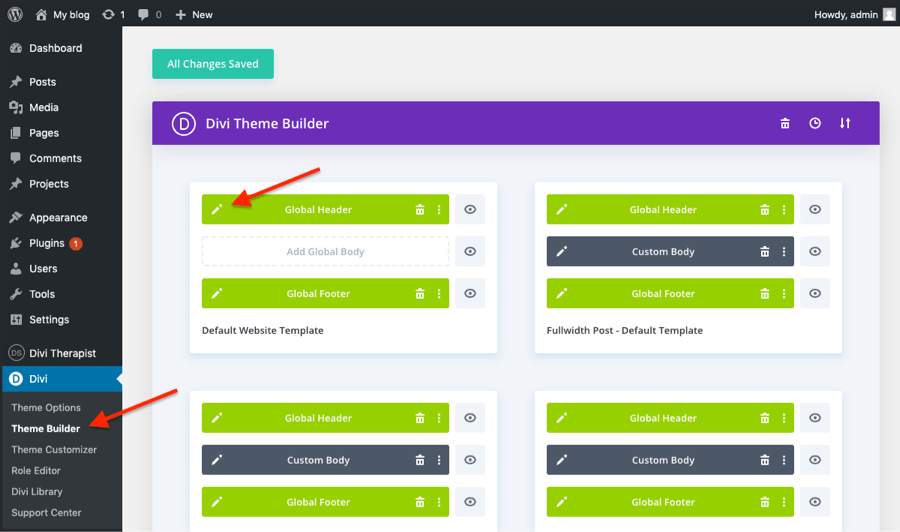Image resolution: width=900 pixels, height=532 pixels.
Task: Click the All Changes Saved button
Action: point(213,64)
